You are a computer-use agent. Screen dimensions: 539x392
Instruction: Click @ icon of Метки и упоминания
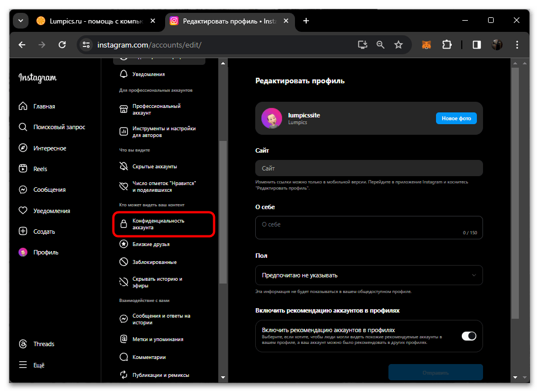pyautogui.click(x=123, y=339)
